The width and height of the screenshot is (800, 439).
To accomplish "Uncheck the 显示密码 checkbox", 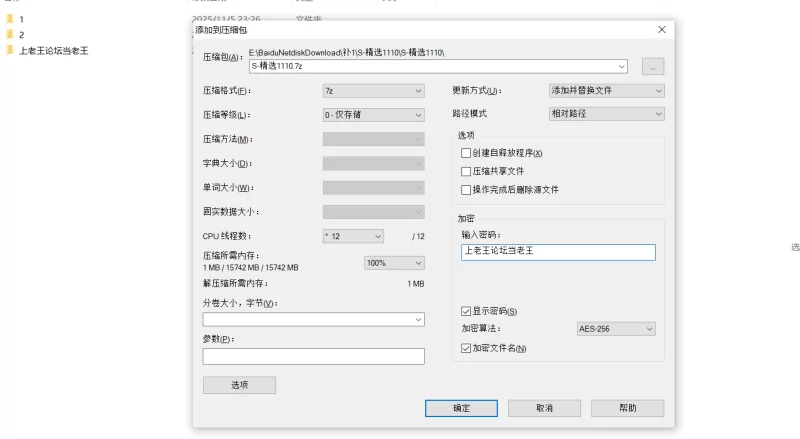I will (x=466, y=311).
